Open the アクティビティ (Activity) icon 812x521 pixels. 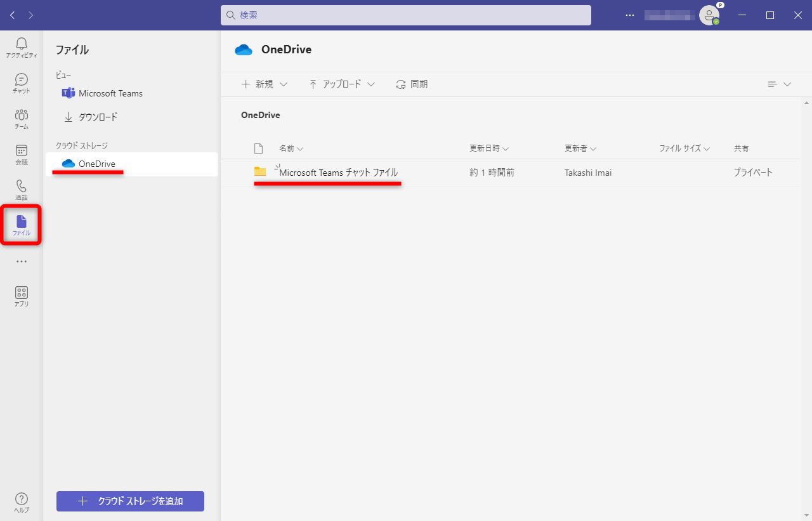pos(21,47)
